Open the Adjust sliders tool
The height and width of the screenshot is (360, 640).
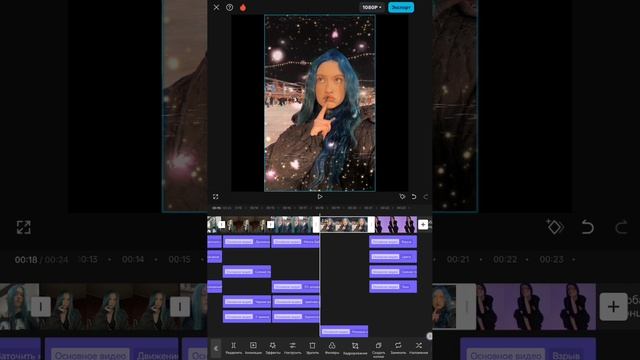click(x=293, y=348)
